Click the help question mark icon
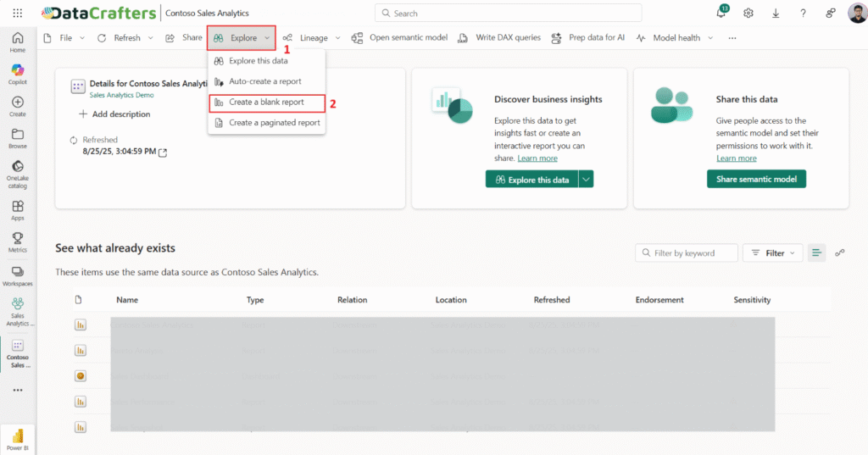 803,14
